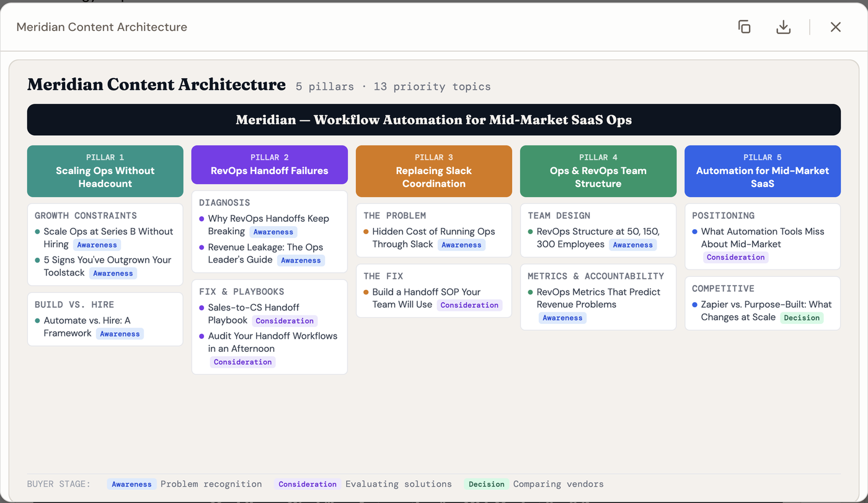Click the black Meridian Workflow Automation banner
Image resolution: width=868 pixels, height=503 pixels.
[x=434, y=120]
